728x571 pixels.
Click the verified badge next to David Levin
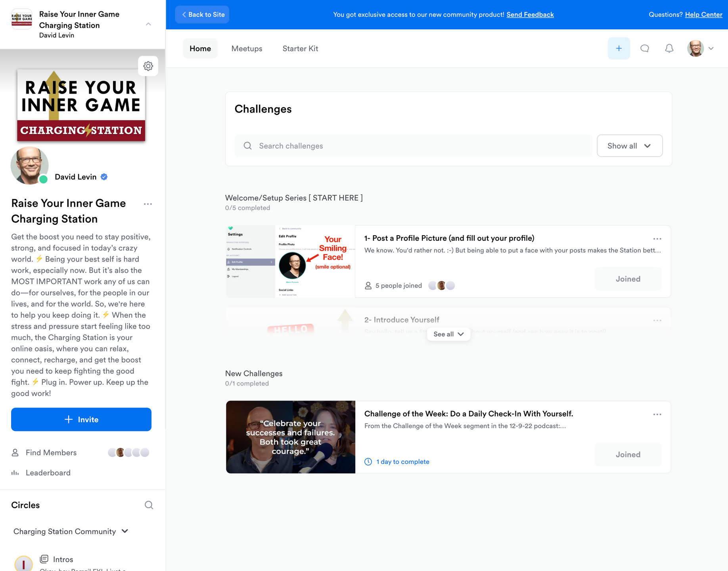(104, 177)
